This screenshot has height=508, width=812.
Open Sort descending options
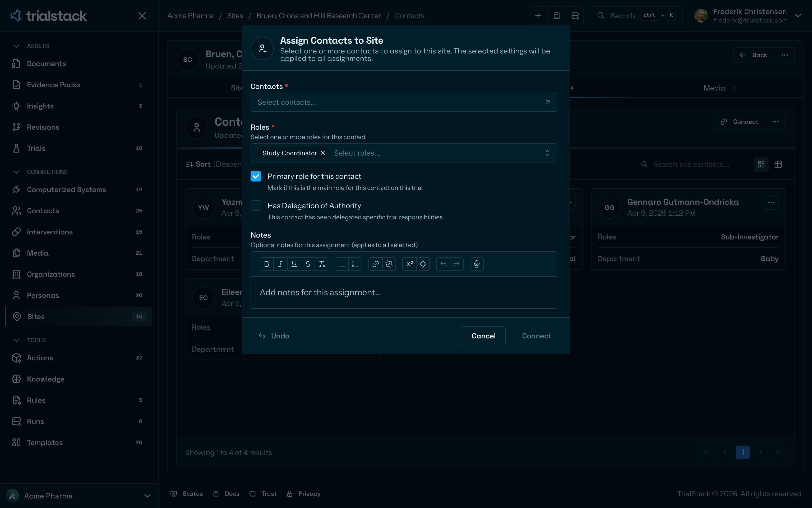(214, 164)
